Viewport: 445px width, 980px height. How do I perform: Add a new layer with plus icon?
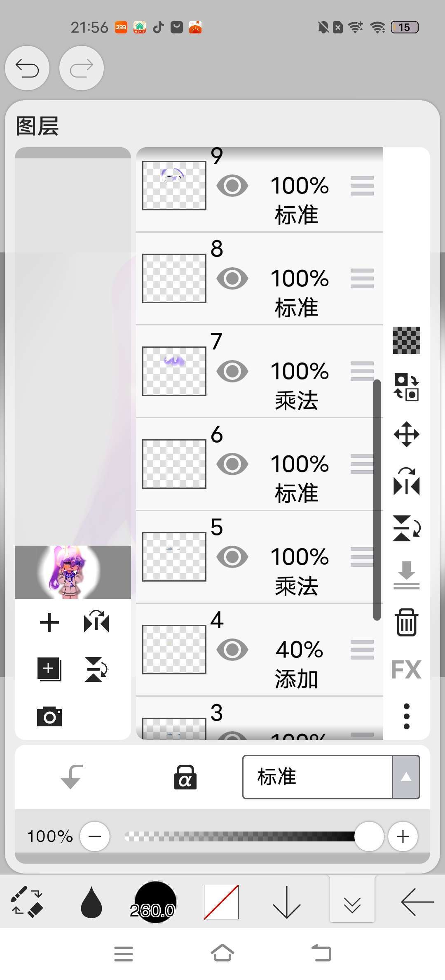(x=49, y=622)
